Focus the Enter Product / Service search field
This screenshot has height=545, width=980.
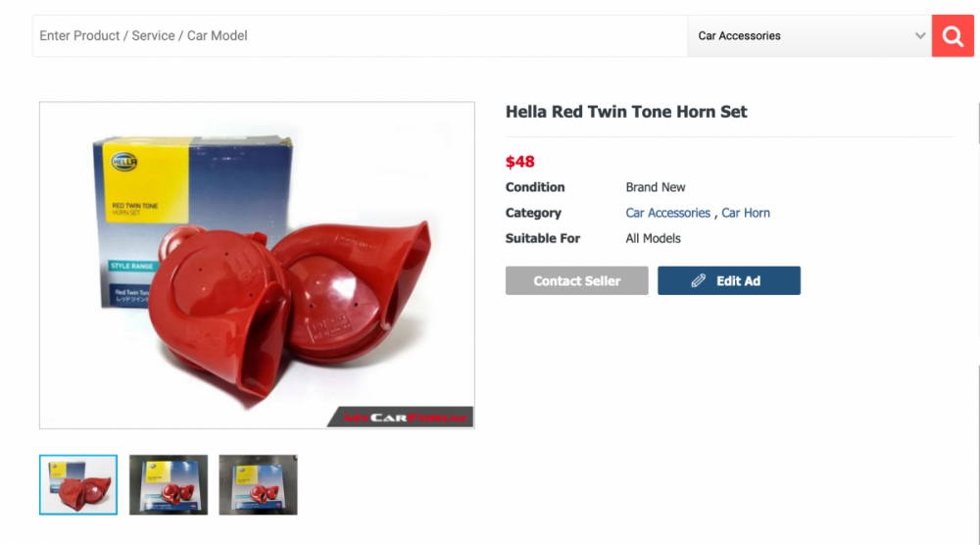click(360, 36)
